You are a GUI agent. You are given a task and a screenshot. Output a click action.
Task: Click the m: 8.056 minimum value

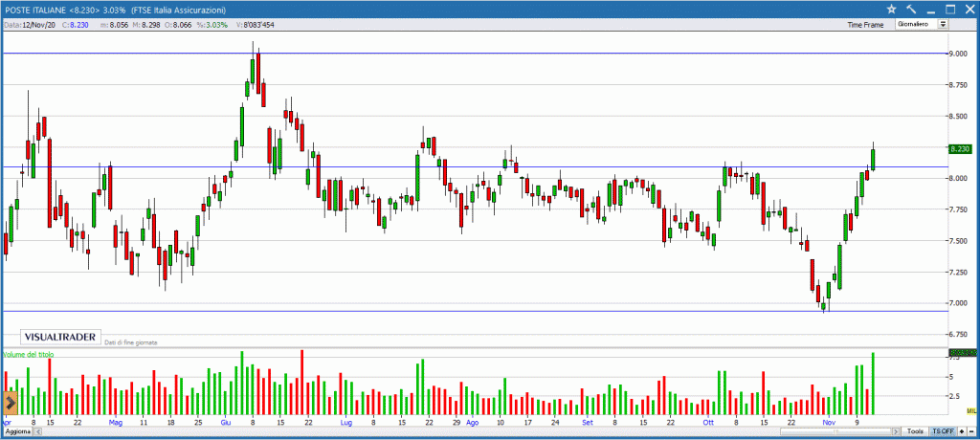[114, 24]
